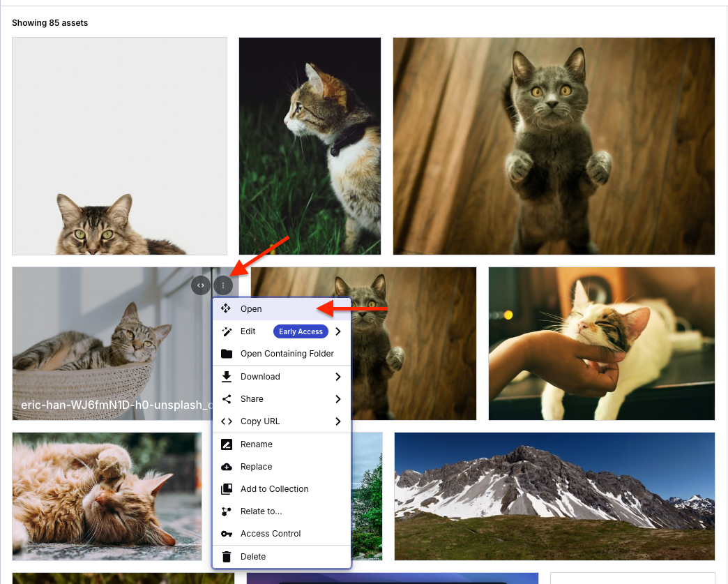The height and width of the screenshot is (584, 728).
Task: Click the folder icon for Open Containing Folder
Action: pyautogui.click(x=225, y=354)
